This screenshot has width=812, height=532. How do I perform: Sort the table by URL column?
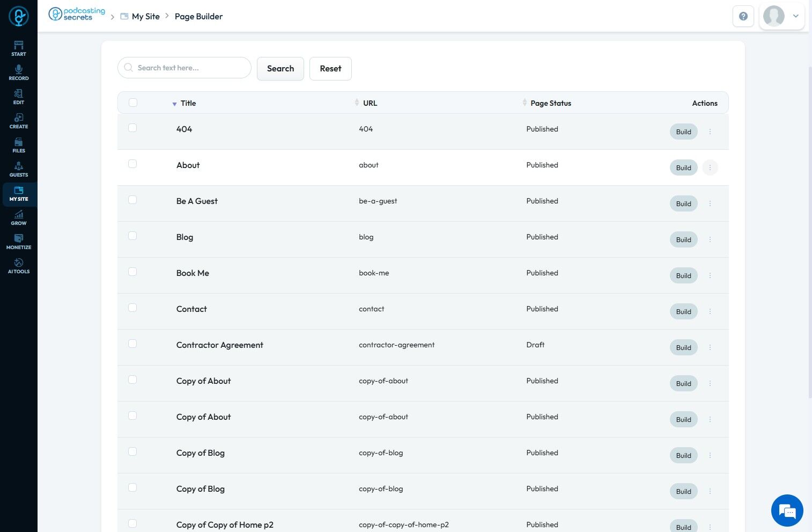point(370,103)
